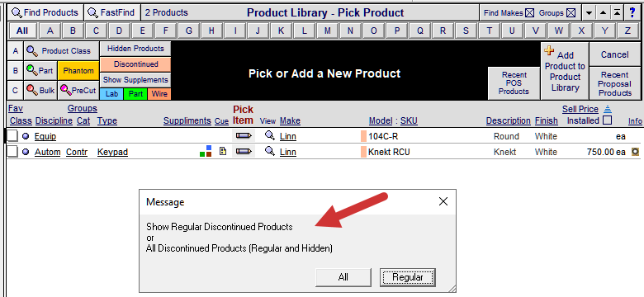Screen dimensions: 644x297
Task: View Linn 104C-R product with magnifier icon
Action: coord(269,135)
